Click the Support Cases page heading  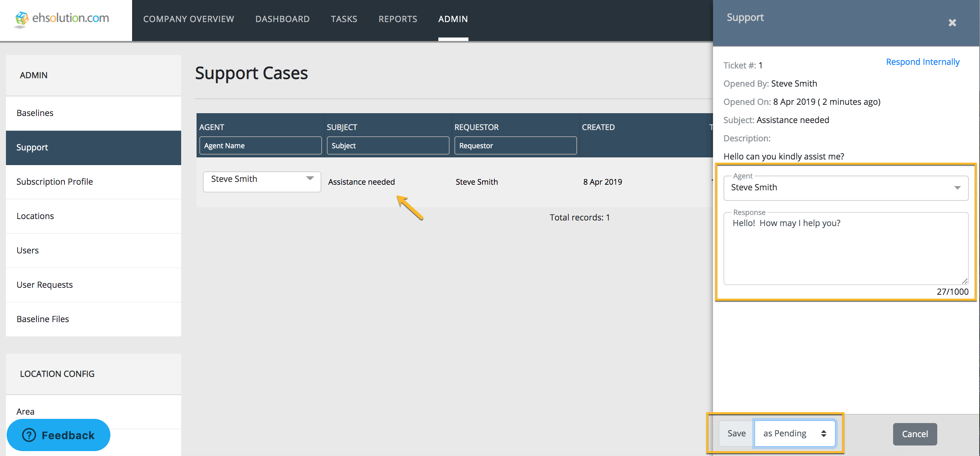point(251,73)
